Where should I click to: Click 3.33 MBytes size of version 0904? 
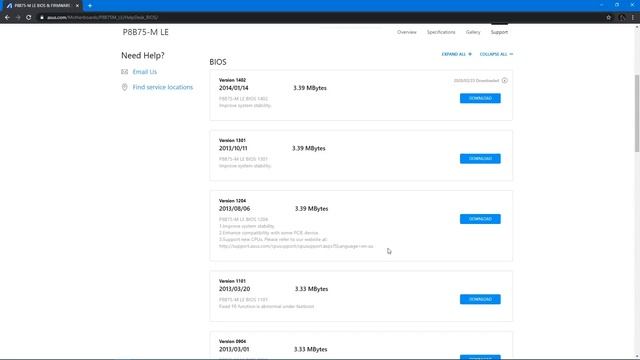click(x=311, y=349)
